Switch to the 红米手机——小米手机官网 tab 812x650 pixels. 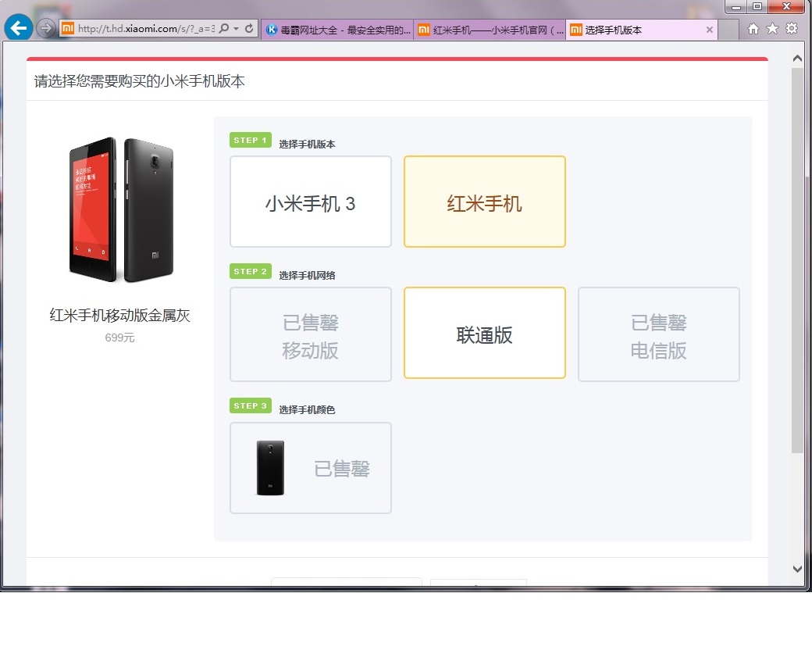point(490,30)
